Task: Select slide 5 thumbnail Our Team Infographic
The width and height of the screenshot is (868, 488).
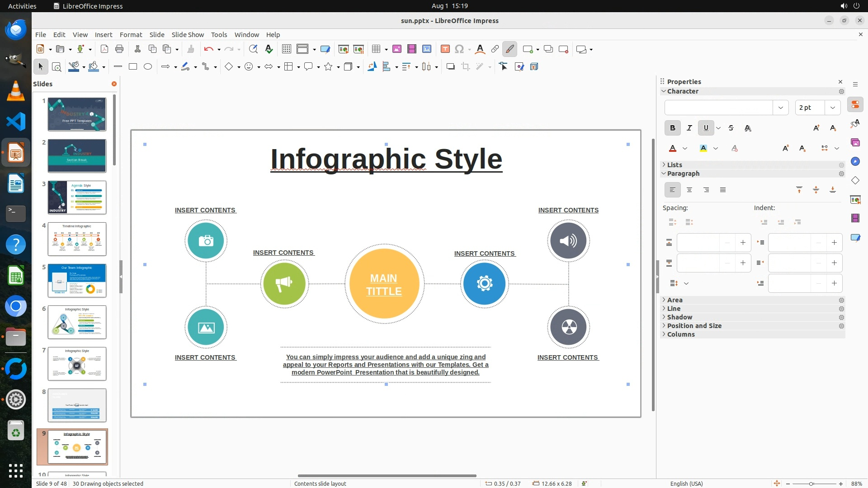Action: tap(77, 281)
